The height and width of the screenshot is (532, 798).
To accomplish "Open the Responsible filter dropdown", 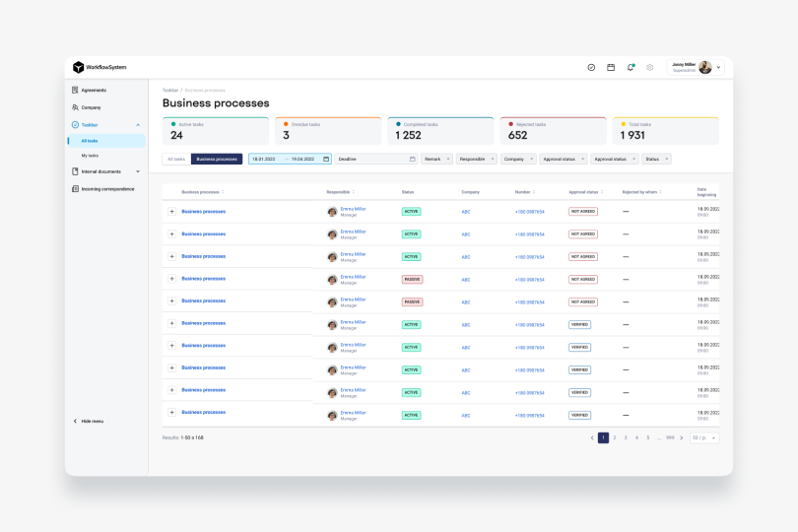I will 477,159.
